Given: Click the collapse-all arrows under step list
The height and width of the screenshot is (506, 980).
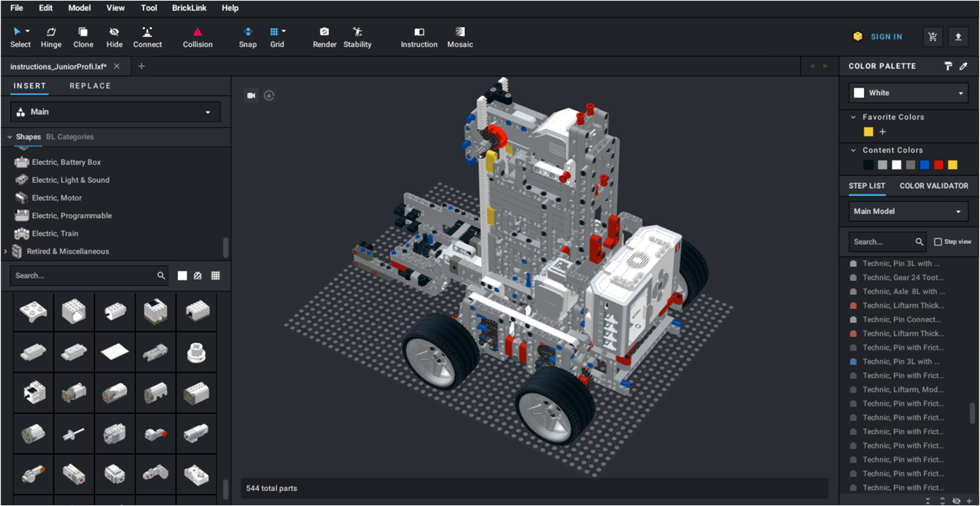Looking at the screenshot, I should [928, 501].
